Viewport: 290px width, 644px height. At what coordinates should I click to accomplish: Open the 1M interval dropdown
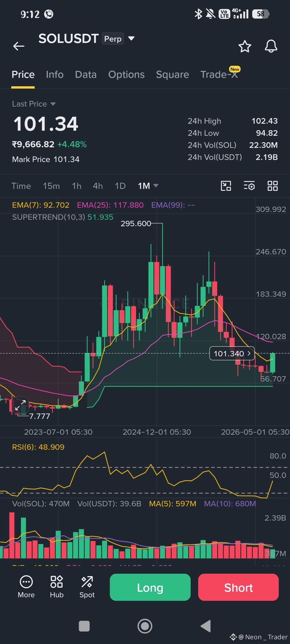click(148, 186)
